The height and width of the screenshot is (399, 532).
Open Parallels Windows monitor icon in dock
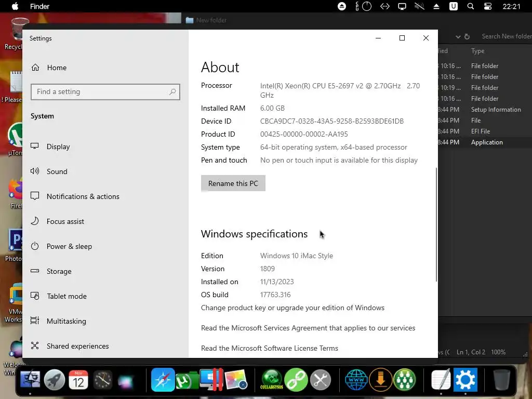(x=211, y=379)
